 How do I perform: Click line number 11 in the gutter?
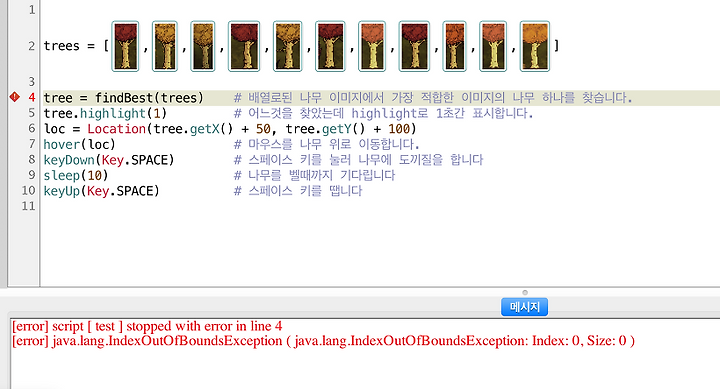(28, 206)
